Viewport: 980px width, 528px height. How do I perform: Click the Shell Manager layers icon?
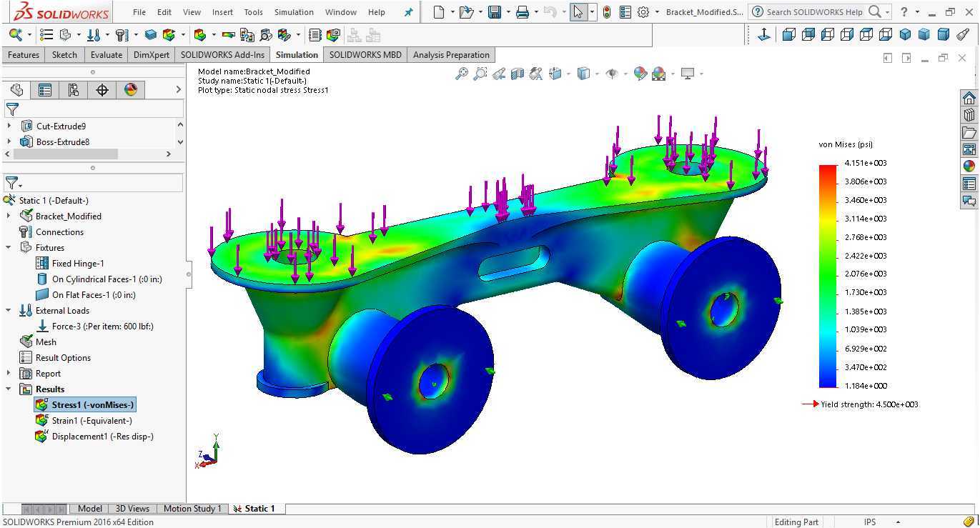click(x=150, y=34)
